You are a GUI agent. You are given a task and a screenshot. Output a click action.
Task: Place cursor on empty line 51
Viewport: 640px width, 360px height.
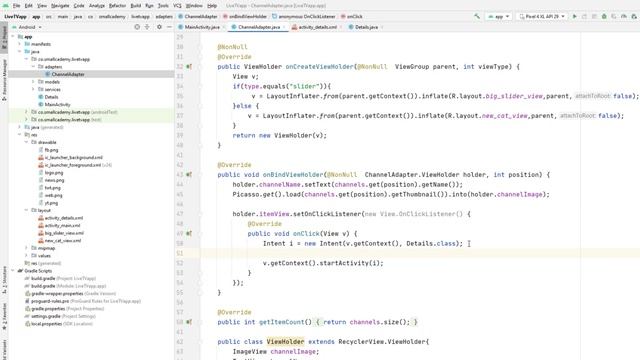(420, 253)
